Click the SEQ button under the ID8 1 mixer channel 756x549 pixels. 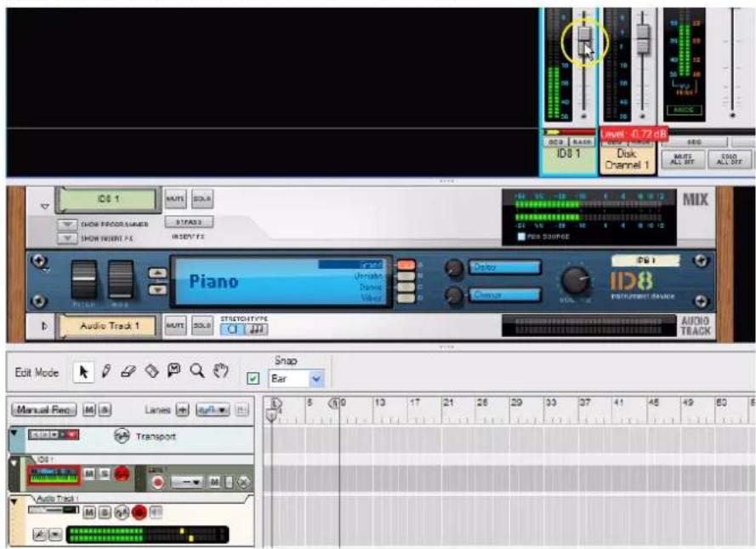(556, 142)
